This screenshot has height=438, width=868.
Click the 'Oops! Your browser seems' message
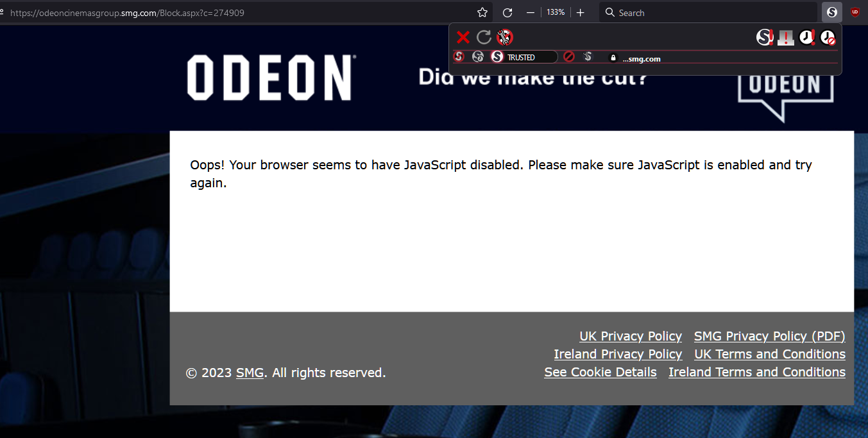coord(501,174)
